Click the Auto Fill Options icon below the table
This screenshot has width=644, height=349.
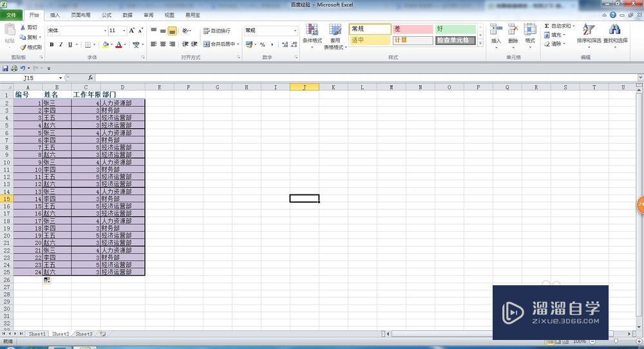(47, 280)
